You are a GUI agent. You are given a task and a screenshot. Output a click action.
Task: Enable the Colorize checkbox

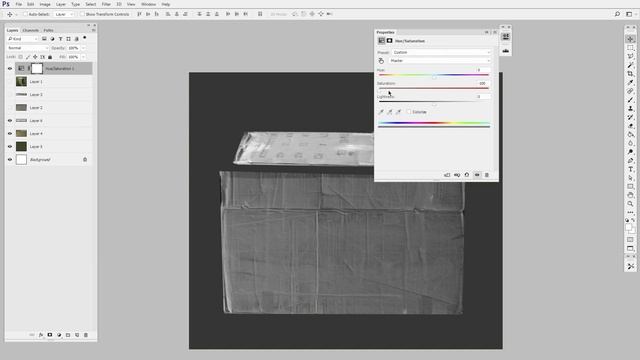tap(409, 112)
